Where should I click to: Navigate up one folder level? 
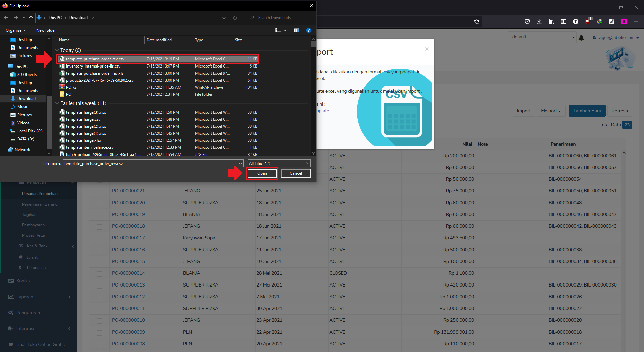point(31,18)
